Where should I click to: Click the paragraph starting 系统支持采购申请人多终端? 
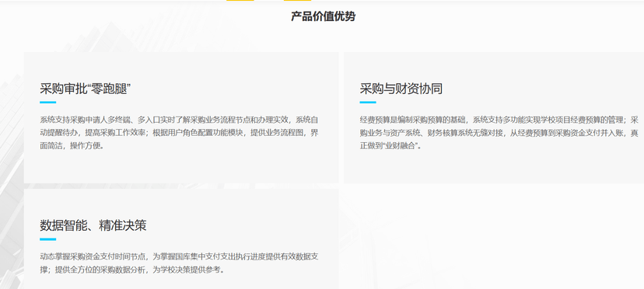click(x=179, y=133)
